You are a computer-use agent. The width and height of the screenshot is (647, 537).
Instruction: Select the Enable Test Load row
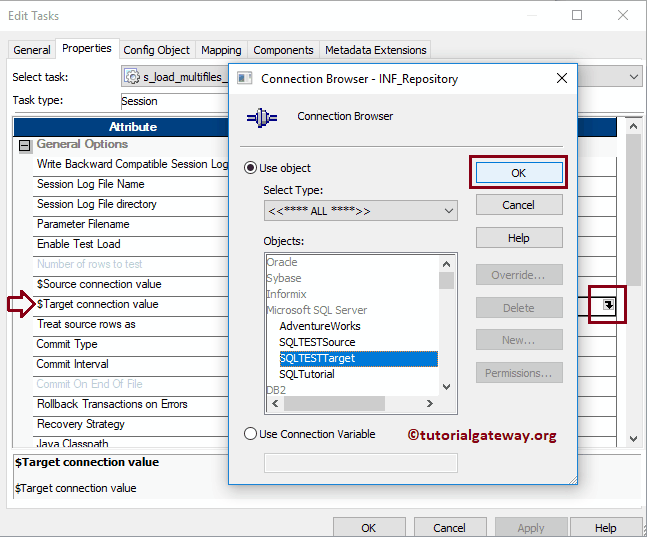coord(131,244)
